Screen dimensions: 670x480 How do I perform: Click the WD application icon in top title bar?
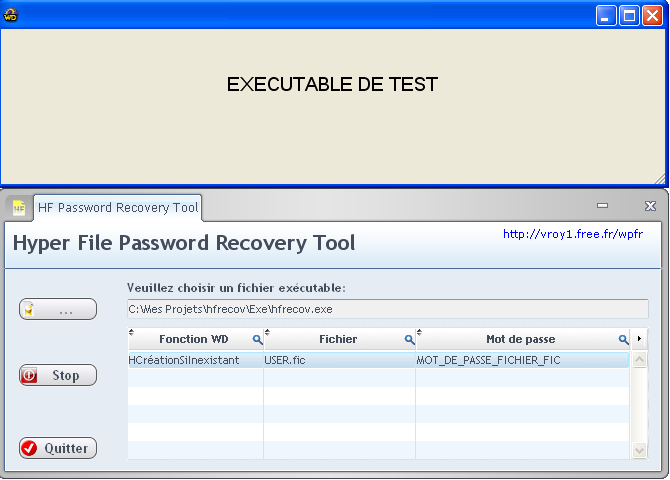click(10, 15)
